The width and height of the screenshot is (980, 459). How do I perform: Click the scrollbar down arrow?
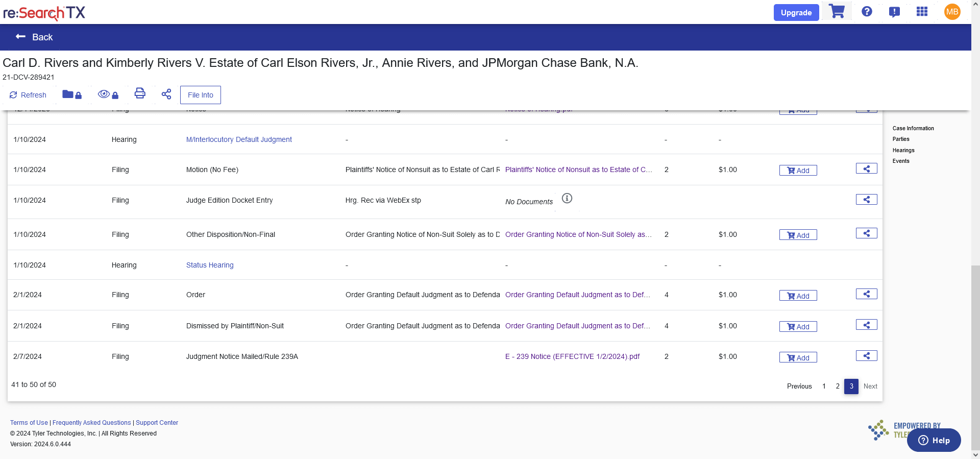point(975,454)
